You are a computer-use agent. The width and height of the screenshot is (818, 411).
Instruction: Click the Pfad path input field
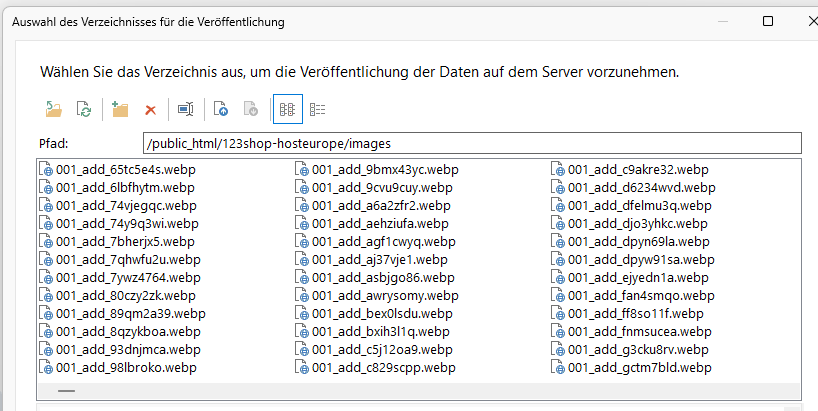pyautogui.click(x=470, y=142)
